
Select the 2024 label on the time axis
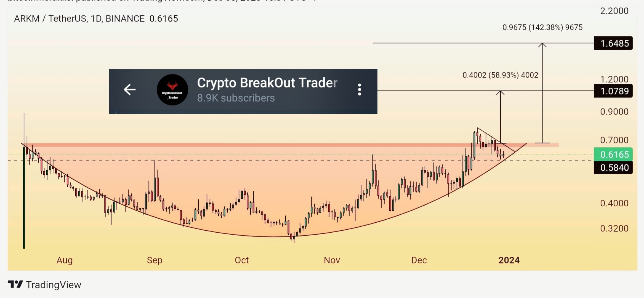click(x=509, y=260)
